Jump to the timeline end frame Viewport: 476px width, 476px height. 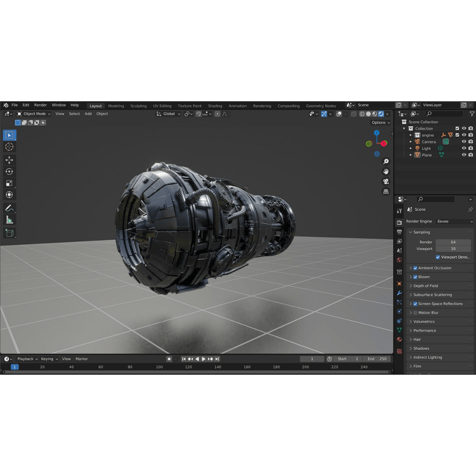[217, 359]
